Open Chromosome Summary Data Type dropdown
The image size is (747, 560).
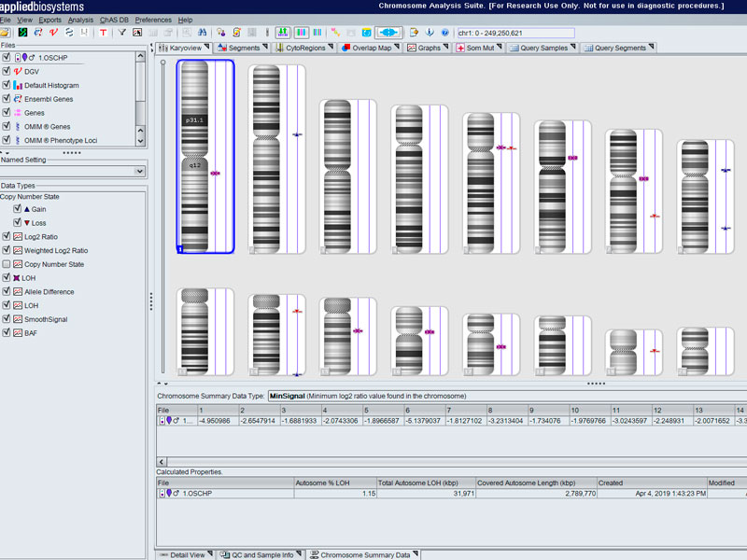tap(504, 396)
